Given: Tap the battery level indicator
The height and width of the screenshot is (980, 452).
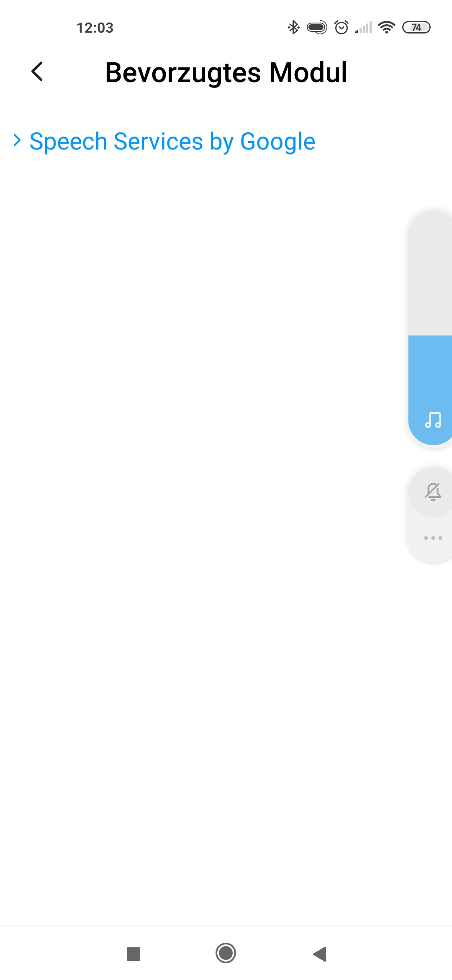Looking at the screenshot, I should 416,27.
